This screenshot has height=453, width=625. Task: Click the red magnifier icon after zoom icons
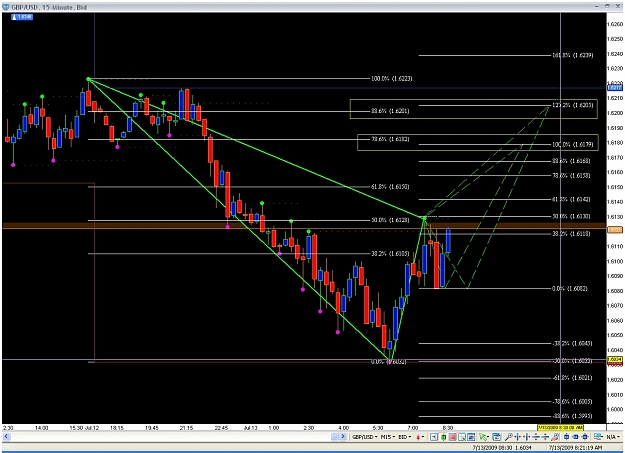[x=555, y=437]
